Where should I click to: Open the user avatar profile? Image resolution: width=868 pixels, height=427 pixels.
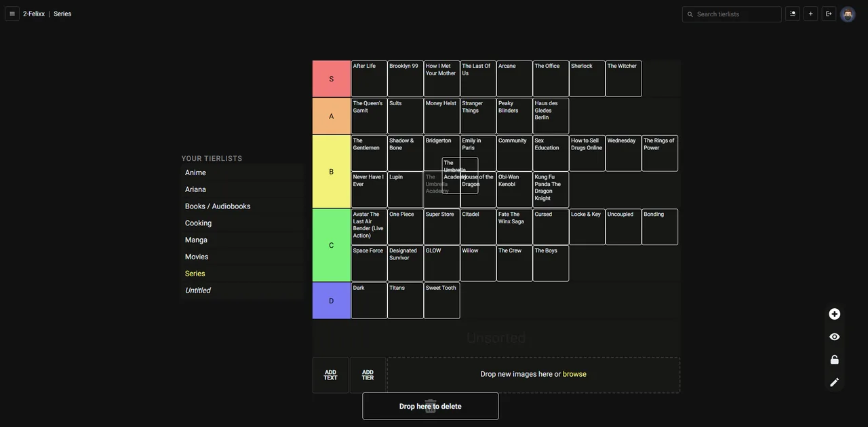[x=848, y=14]
